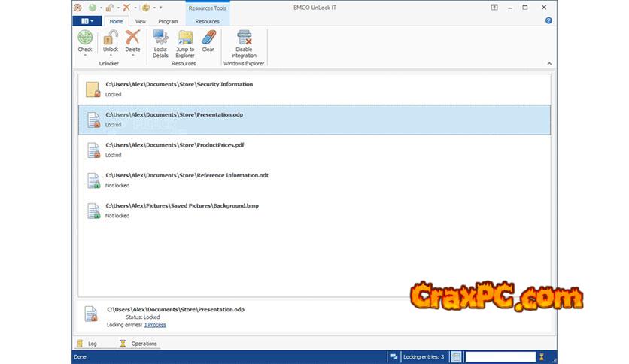
Task: Click the 1 Process link
Action: pyautogui.click(x=155, y=325)
